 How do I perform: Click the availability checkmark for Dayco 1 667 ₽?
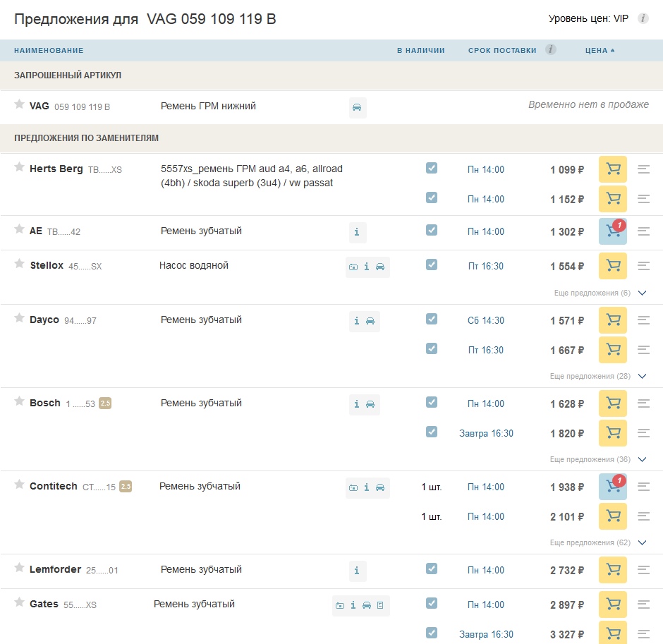pos(431,348)
